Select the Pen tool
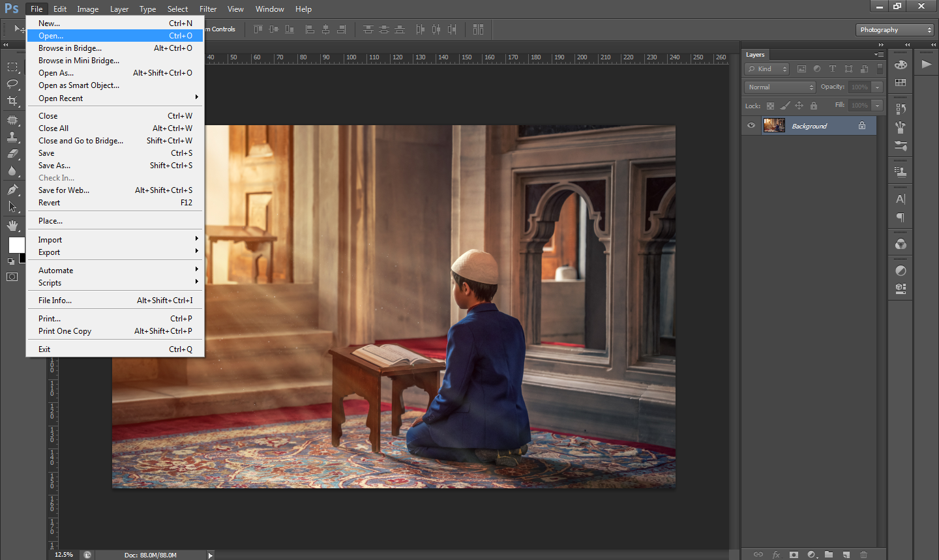Image resolution: width=939 pixels, height=560 pixels. pos(12,190)
